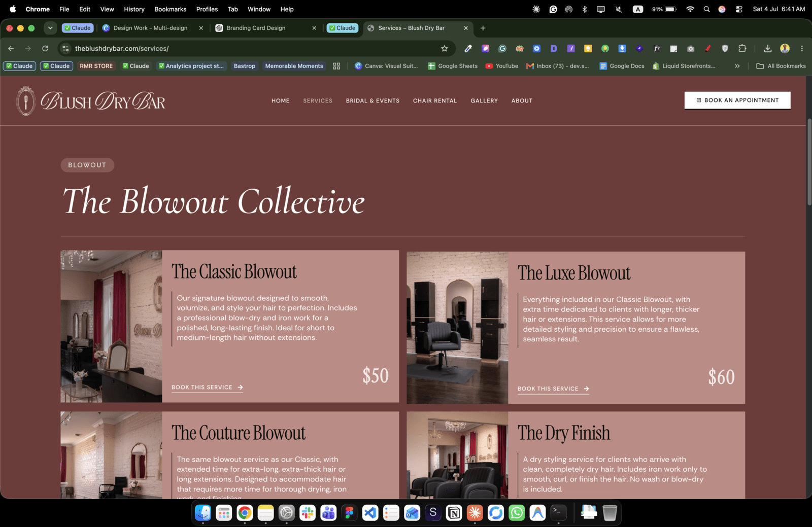Image resolution: width=812 pixels, height=527 pixels.
Task: Open the View menu
Action: 107,9
